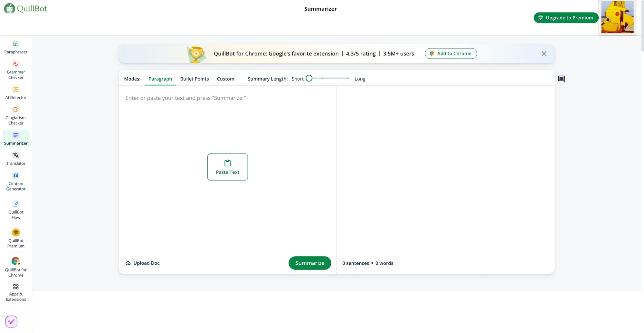
Task: Click the Paste Text button
Action: coord(228,167)
